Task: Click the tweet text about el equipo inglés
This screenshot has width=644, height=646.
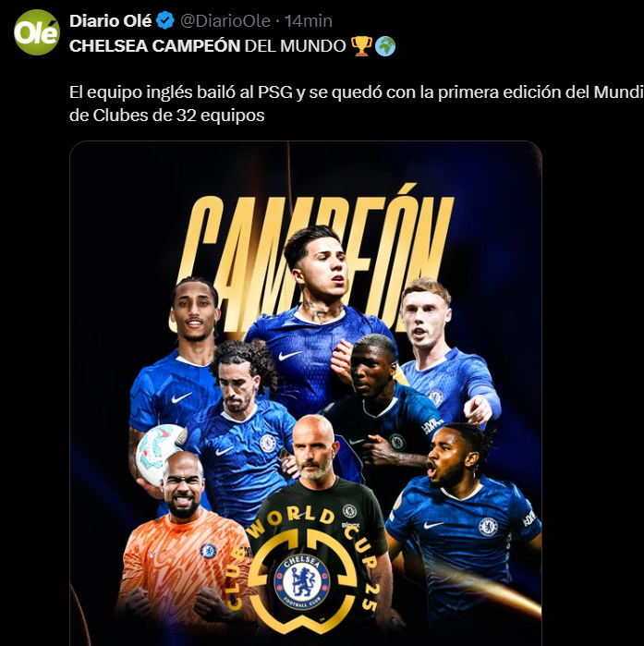Action: (x=357, y=104)
